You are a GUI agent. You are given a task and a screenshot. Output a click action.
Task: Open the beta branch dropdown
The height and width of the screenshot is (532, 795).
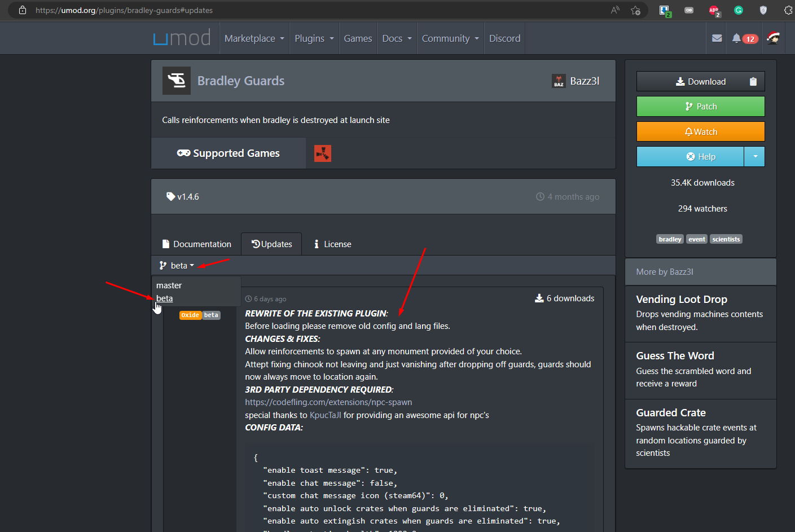(x=177, y=266)
